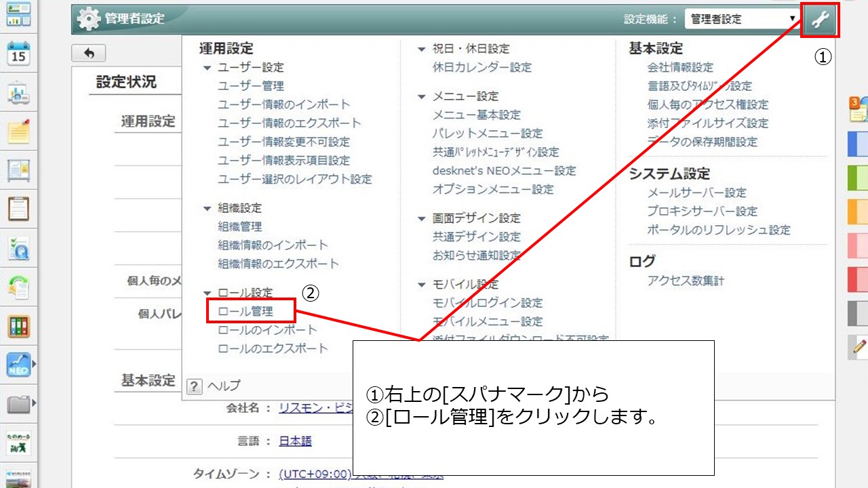Click the 日本語 language link

pos(295,441)
